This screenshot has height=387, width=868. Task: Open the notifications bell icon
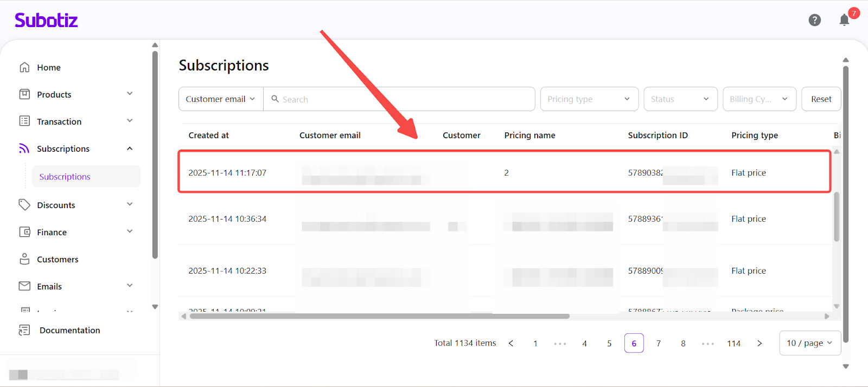coord(844,20)
